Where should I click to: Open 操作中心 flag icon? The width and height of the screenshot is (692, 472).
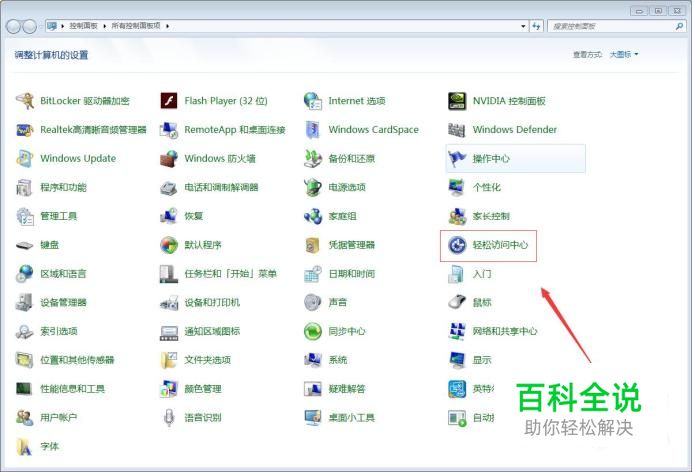click(457, 158)
